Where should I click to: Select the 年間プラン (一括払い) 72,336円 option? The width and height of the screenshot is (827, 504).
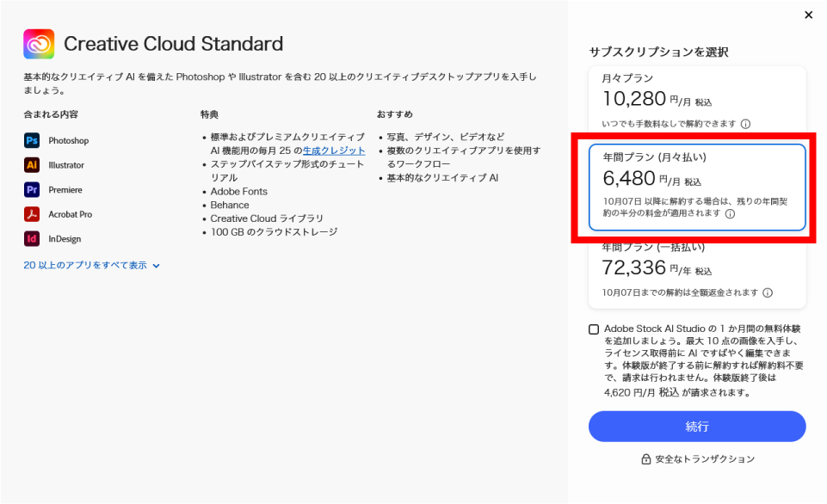tap(697, 274)
